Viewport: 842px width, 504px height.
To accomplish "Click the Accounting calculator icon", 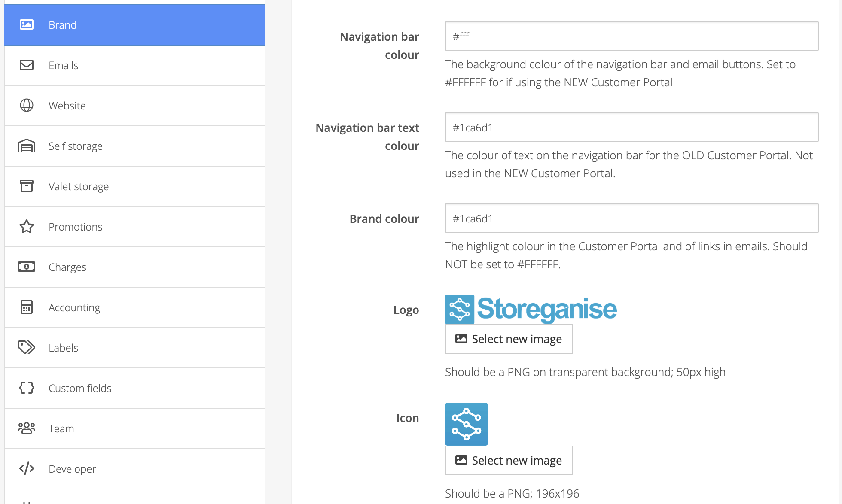I will (x=27, y=307).
